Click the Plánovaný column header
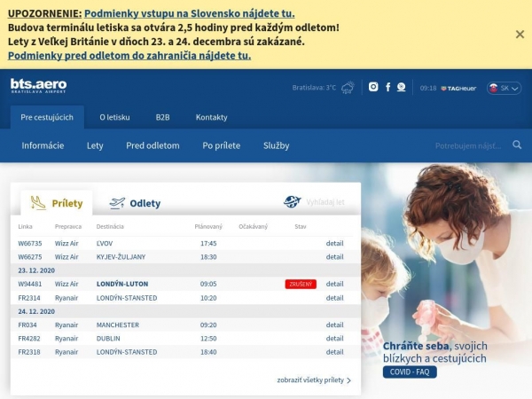Screen dimensions: 532x399 coord(208,227)
